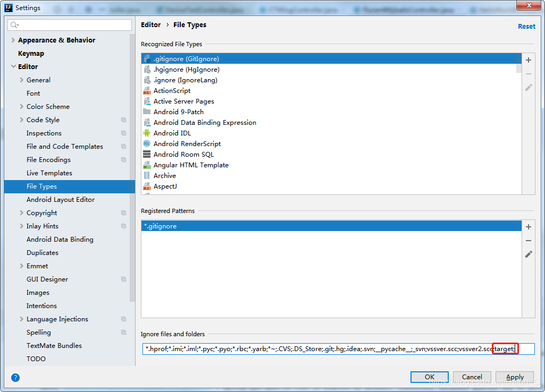Viewport: 545px width, 392px height.
Task: Click the Reset link
Action: [x=526, y=27]
